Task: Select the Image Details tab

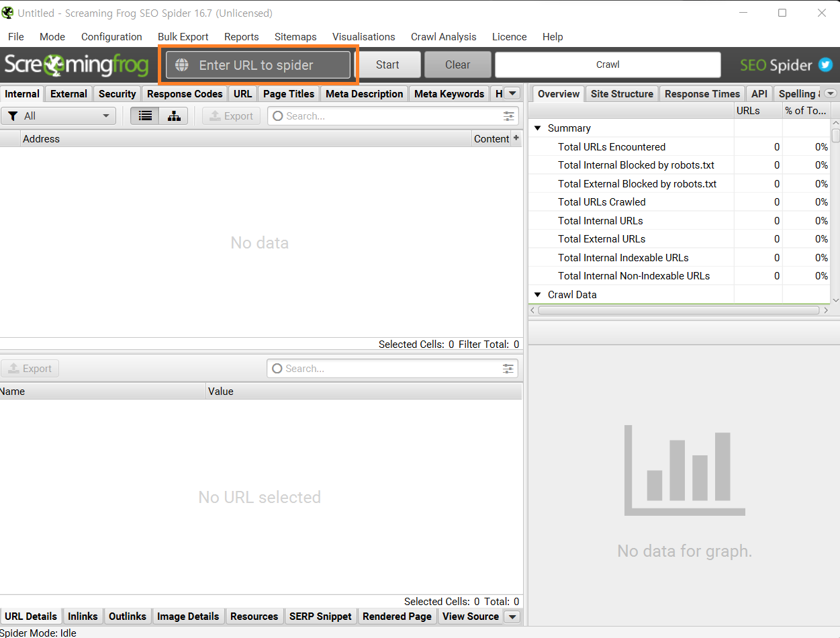Action: point(188,617)
